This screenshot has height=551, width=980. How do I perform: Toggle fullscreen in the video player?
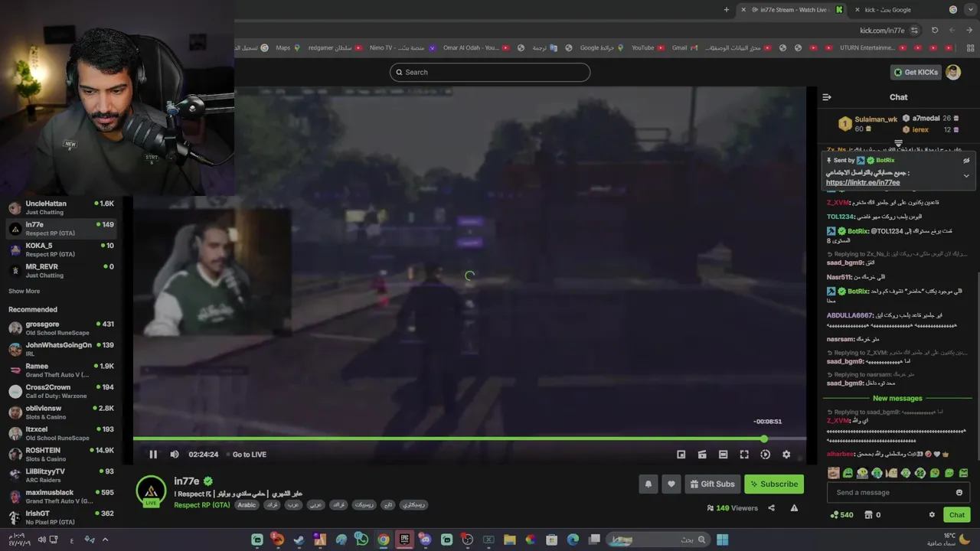(744, 455)
